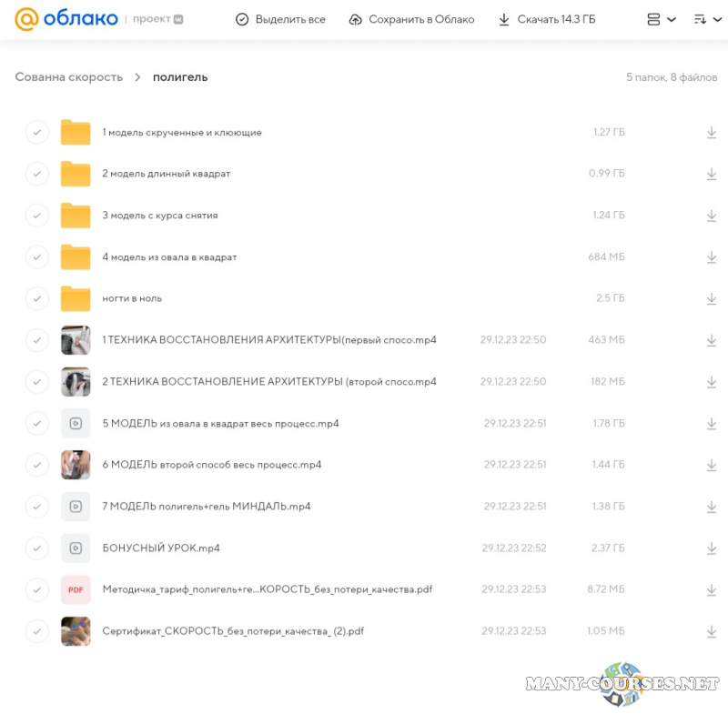Viewport: 728px width, 714px height.
Task: Click breadcrumb chevron after 'Сованна скорость'
Action: 137,77
